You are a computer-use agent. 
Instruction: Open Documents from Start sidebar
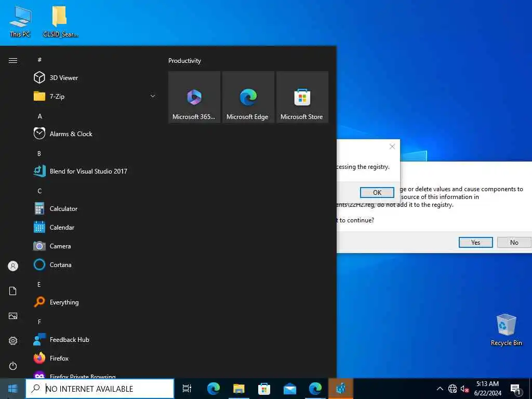[13, 291]
